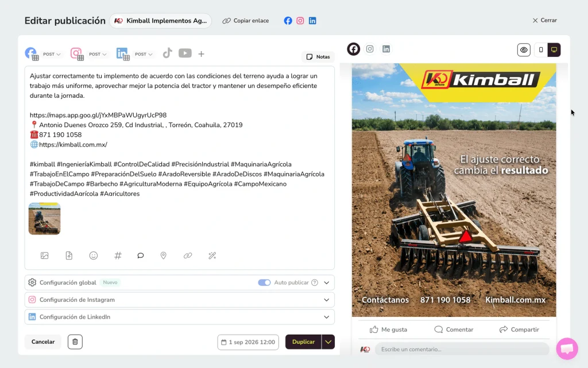Open the Instagram POST type dropdown
The image size is (588, 368).
pyautogui.click(x=98, y=54)
